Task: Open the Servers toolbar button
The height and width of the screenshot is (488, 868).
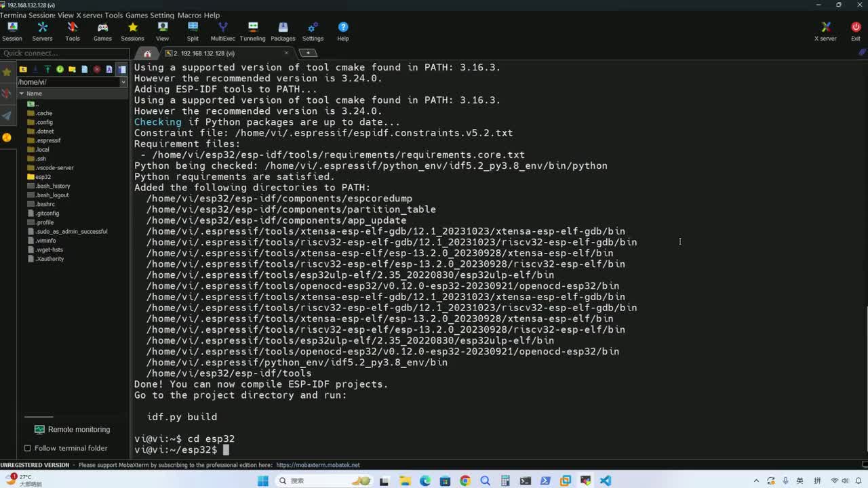Action: pyautogui.click(x=42, y=31)
